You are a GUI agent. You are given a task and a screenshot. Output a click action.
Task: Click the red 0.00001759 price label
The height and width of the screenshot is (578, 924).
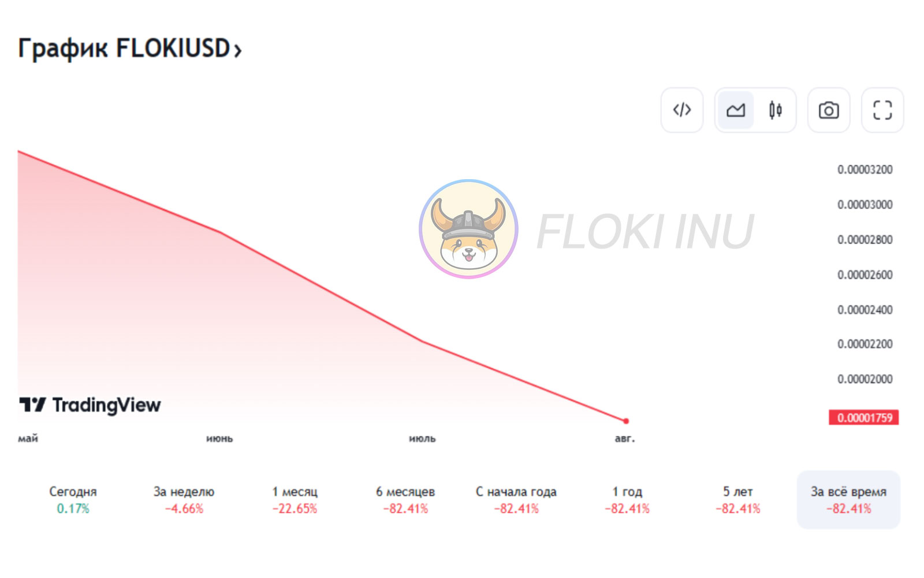(x=863, y=417)
